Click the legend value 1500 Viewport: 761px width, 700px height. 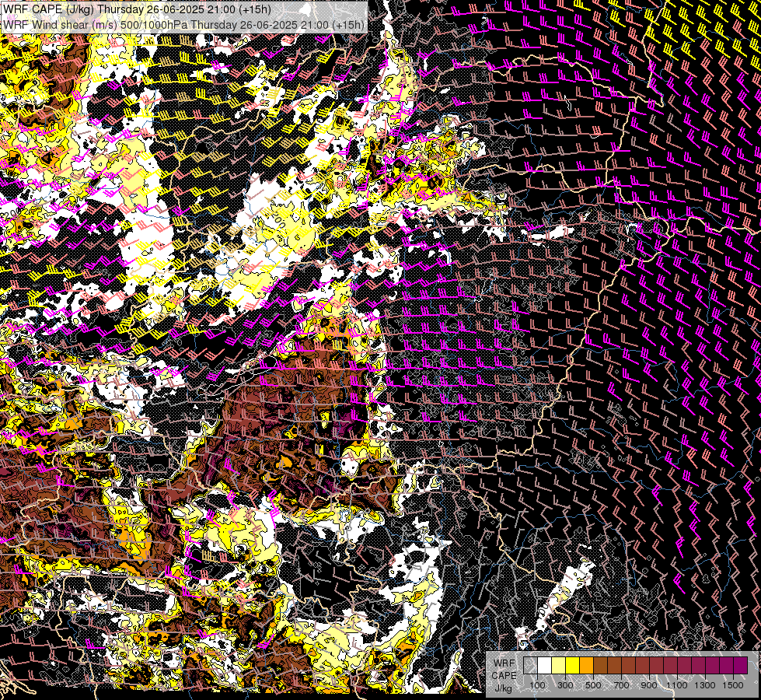coord(733,685)
